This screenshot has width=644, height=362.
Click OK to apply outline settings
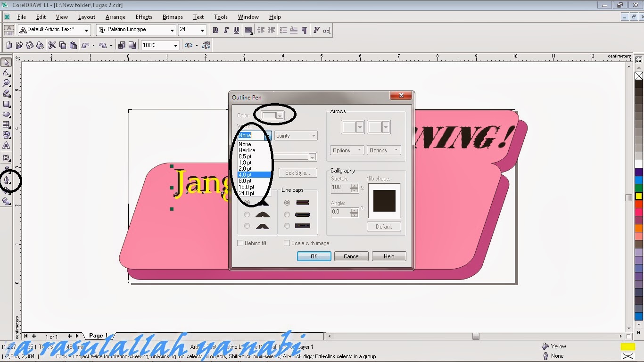[314, 256]
